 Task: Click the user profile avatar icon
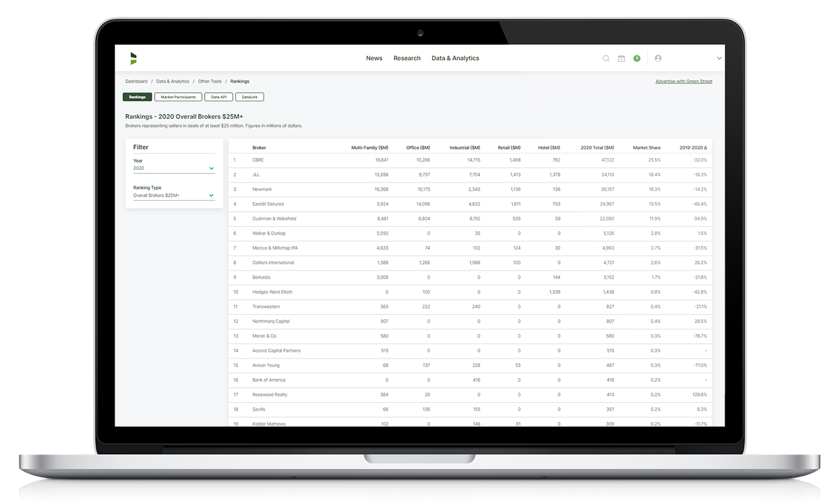[x=658, y=59]
